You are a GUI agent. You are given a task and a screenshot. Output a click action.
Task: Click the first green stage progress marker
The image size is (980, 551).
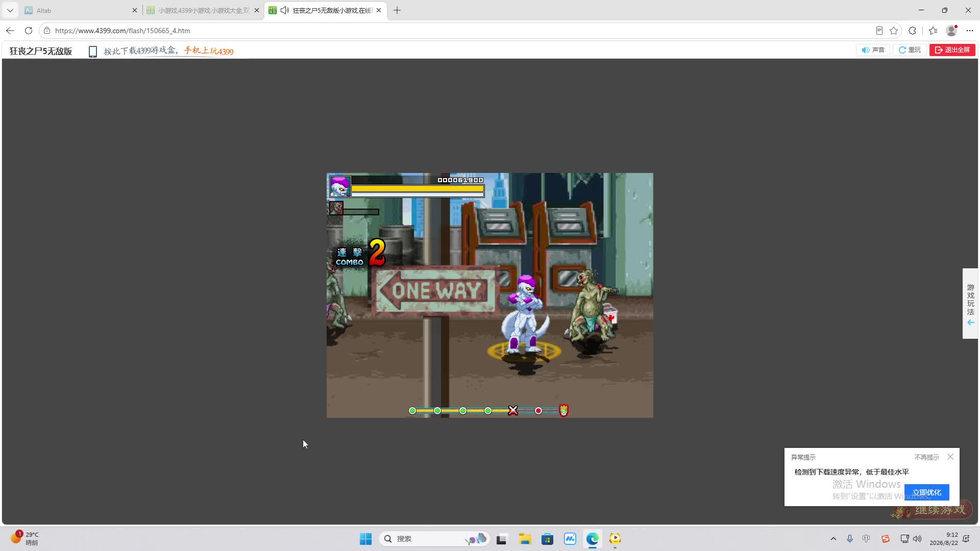tap(412, 411)
